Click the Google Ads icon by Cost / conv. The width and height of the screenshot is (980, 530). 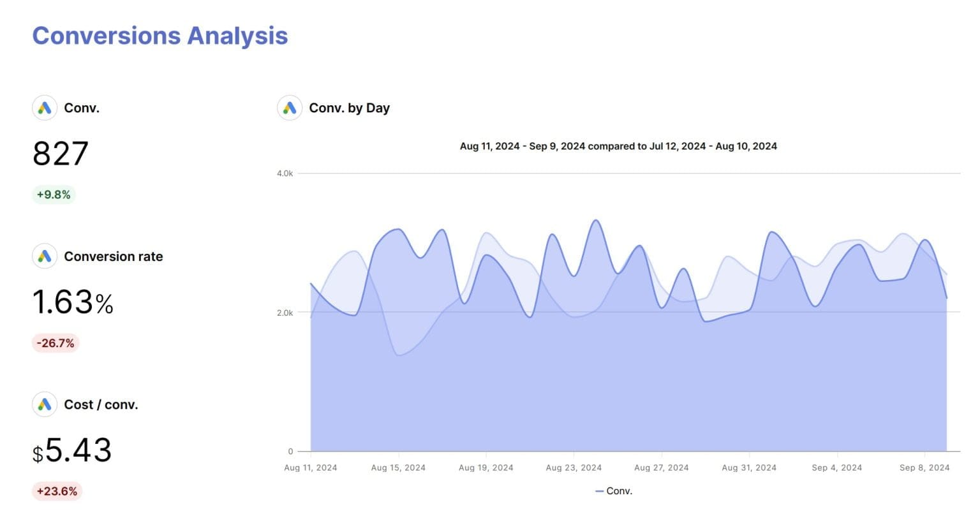point(44,404)
